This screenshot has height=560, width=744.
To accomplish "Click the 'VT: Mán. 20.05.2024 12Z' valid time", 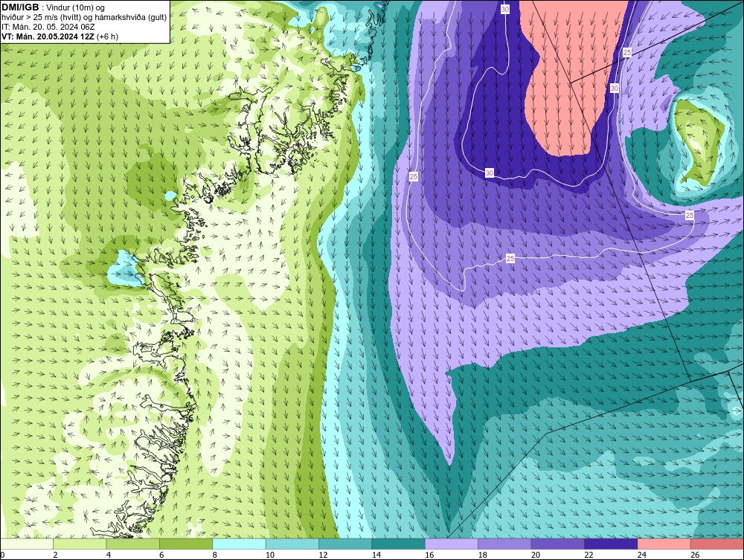I will [x=48, y=36].
